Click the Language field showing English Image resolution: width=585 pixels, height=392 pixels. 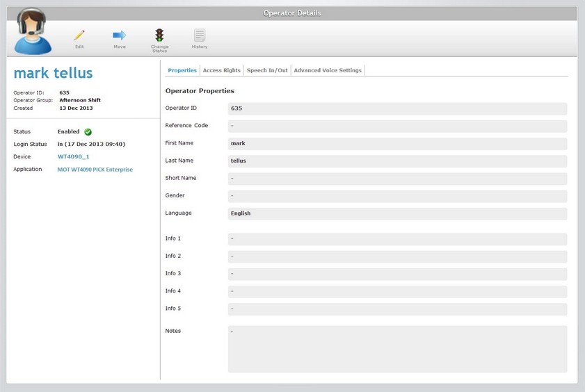(x=397, y=213)
